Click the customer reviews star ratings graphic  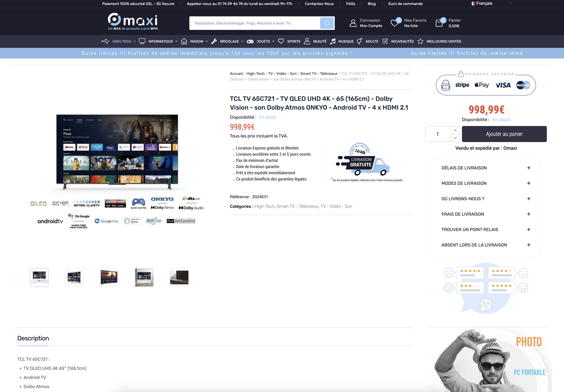coord(486,288)
